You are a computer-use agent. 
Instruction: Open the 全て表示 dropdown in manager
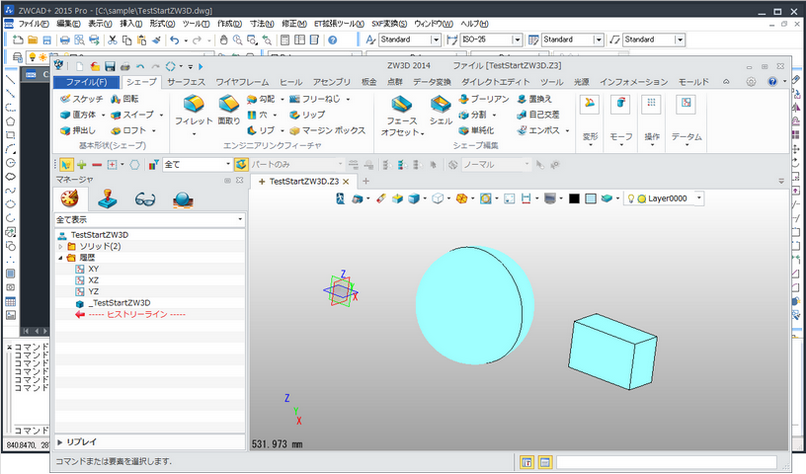240,220
